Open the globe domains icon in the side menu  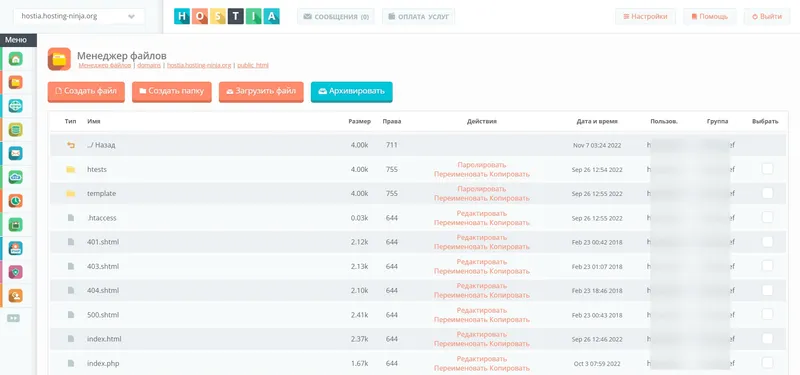tap(16, 106)
